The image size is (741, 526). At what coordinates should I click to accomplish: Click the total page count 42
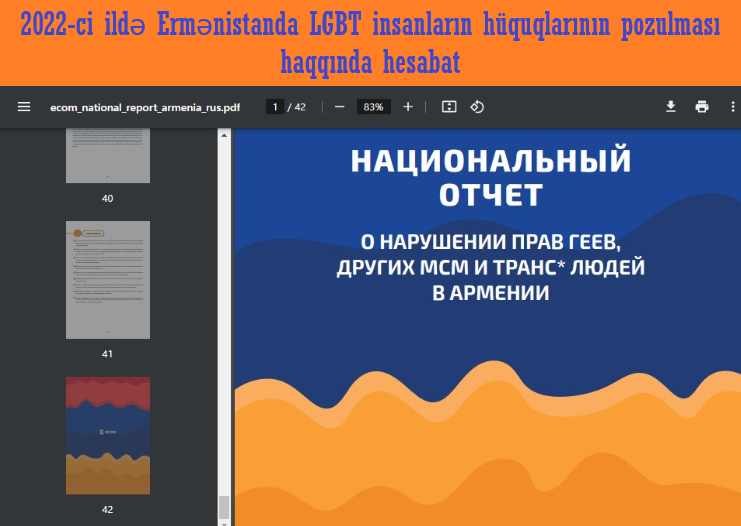[x=299, y=107]
